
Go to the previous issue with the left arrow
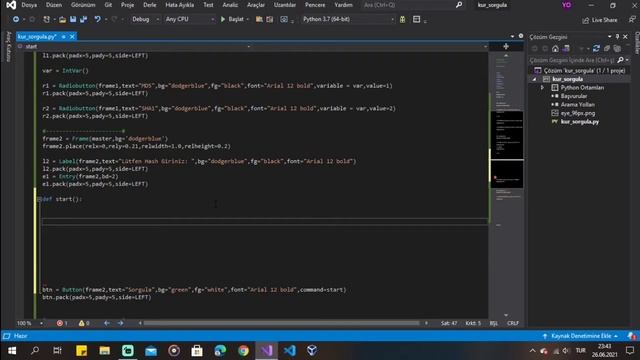coord(107,323)
